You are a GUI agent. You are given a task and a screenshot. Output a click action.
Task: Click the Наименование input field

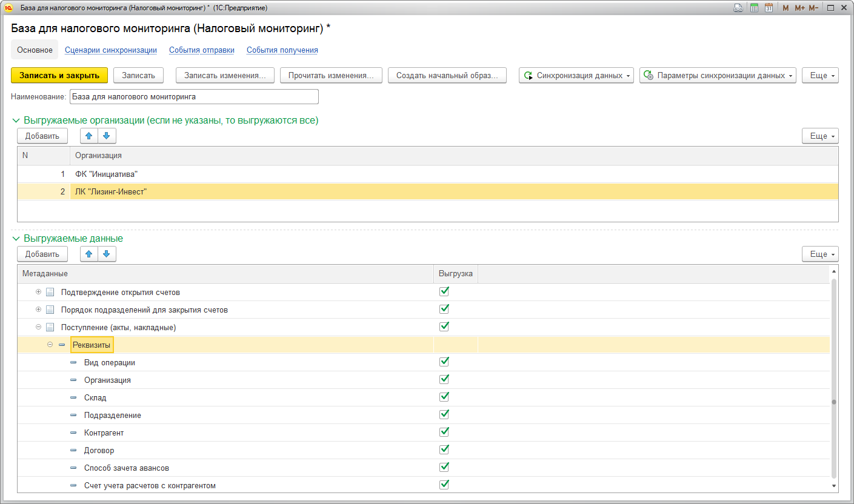(x=194, y=97)
